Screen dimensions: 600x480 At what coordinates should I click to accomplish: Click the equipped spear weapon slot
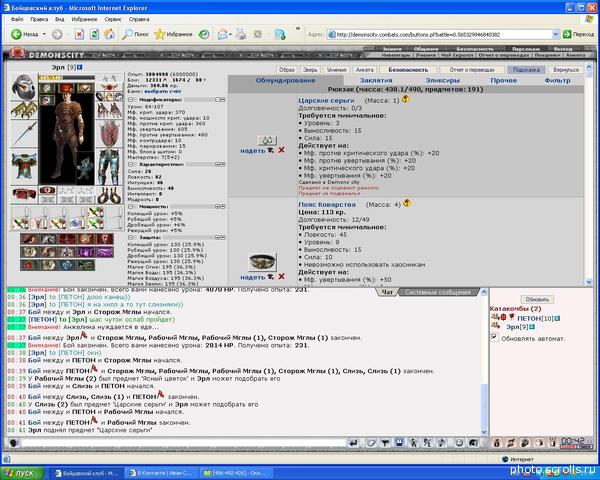click(x=24, y=134)
